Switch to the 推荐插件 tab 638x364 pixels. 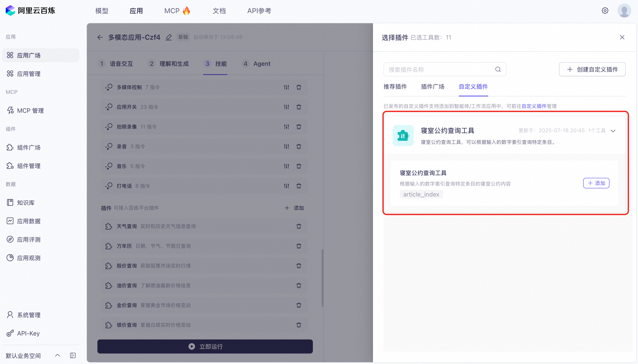click(x=395, y=86)
